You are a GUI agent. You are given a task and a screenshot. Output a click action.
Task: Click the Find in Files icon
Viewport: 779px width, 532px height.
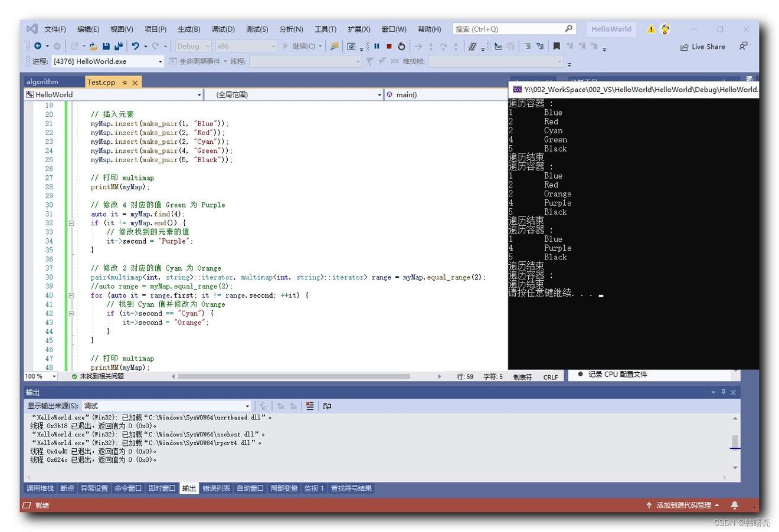coord(335,46)
